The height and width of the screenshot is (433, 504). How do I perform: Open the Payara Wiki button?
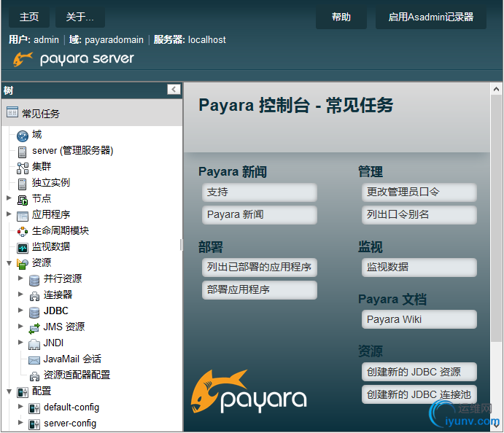click(419, 319)
